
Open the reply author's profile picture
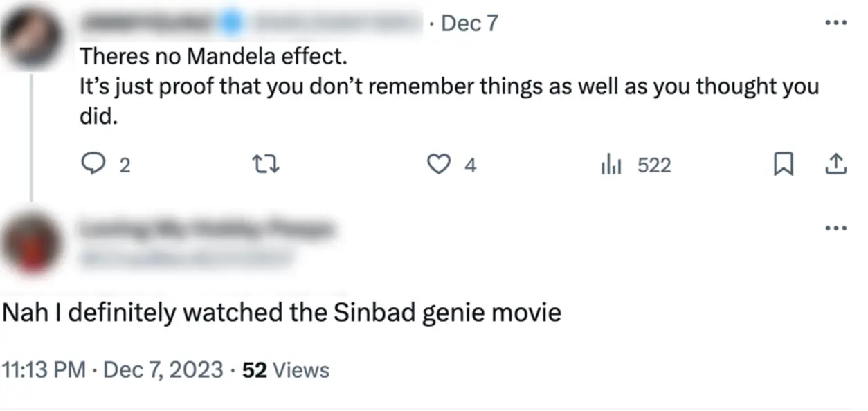pos(32,244)
